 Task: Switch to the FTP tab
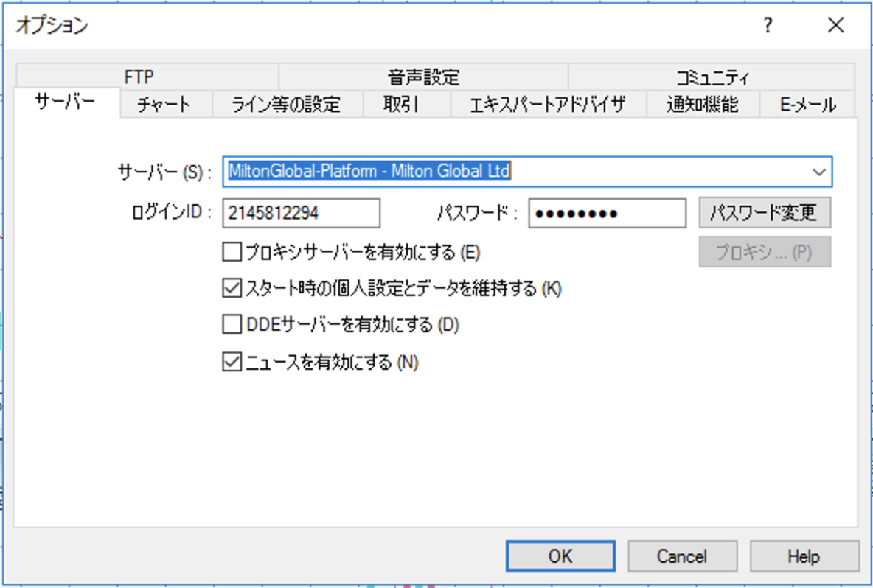[x=147, y=77]
